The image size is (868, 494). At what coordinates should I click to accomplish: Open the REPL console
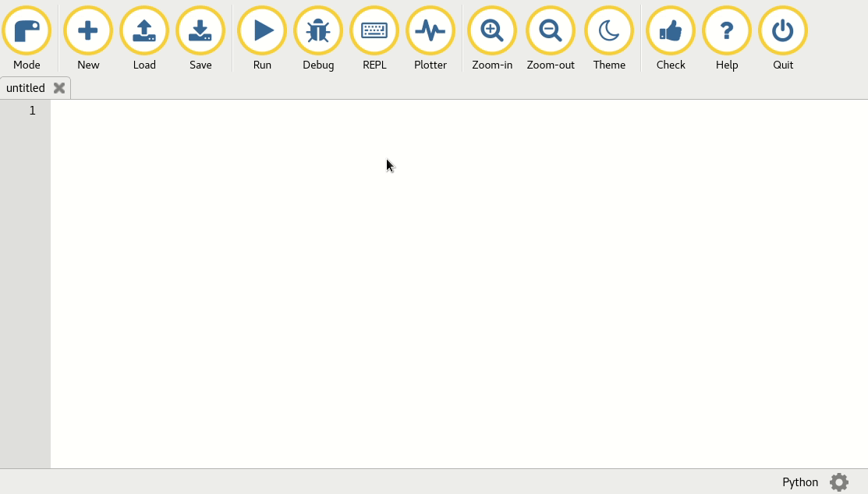(x=374, y=31)
